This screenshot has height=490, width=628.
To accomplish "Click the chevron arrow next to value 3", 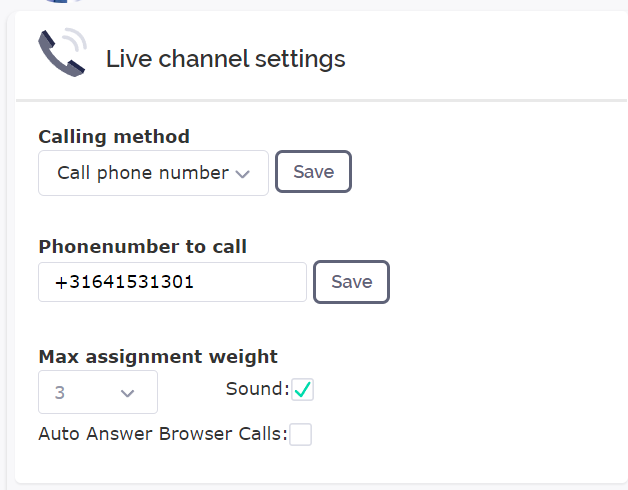I will coord(127,393).
